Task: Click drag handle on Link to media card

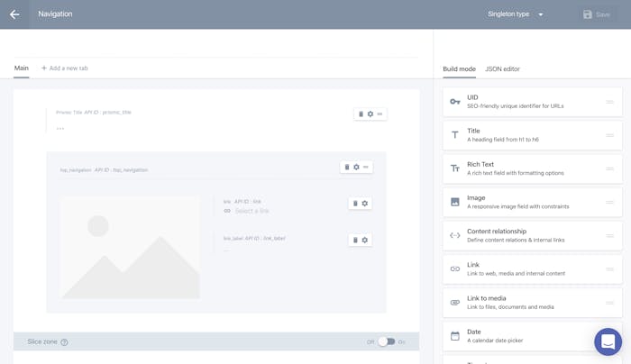Action: pos(609,303)
